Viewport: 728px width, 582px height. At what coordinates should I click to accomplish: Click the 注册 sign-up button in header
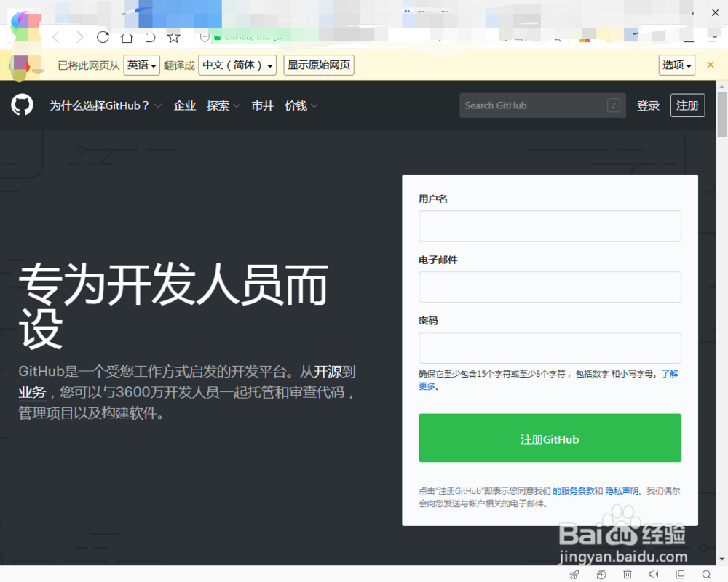(x=688, y=105)
